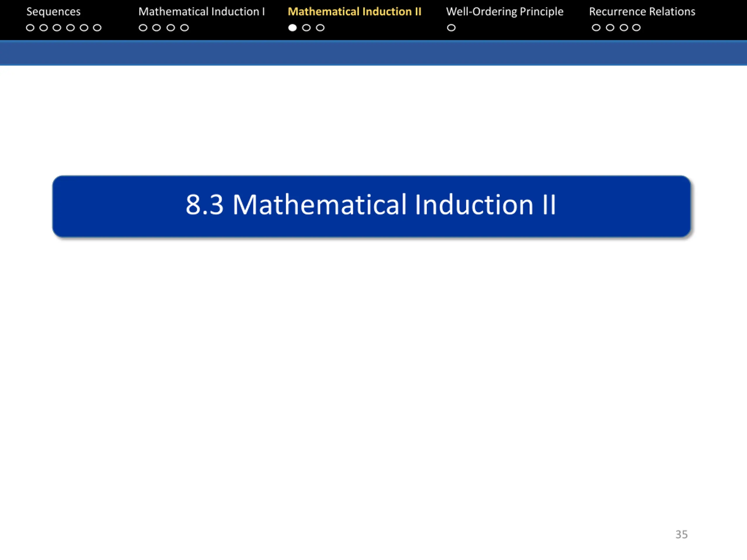Select second dot under Mathematical Induction II
The height and width of the screenshot is (560, 747).
[306, 28]
